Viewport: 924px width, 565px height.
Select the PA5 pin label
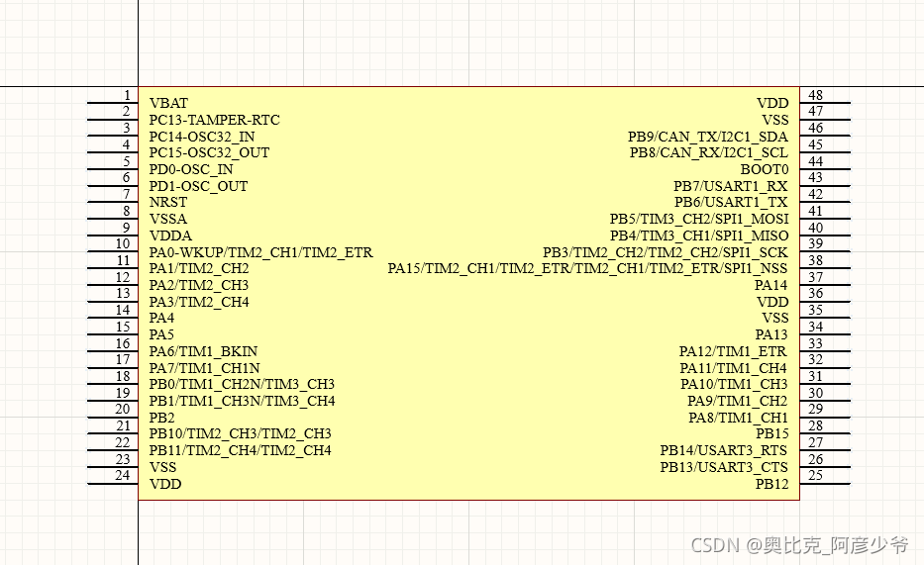click(161, 334)
